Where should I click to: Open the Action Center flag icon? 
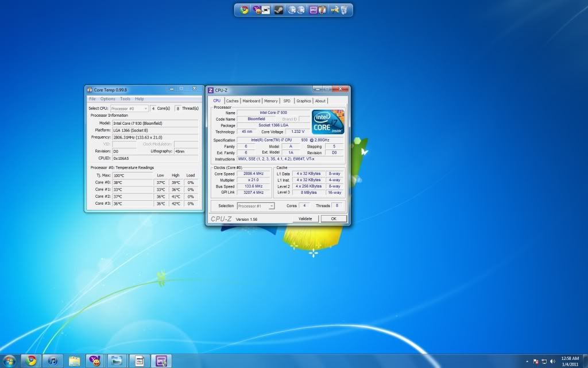(536, 362)
